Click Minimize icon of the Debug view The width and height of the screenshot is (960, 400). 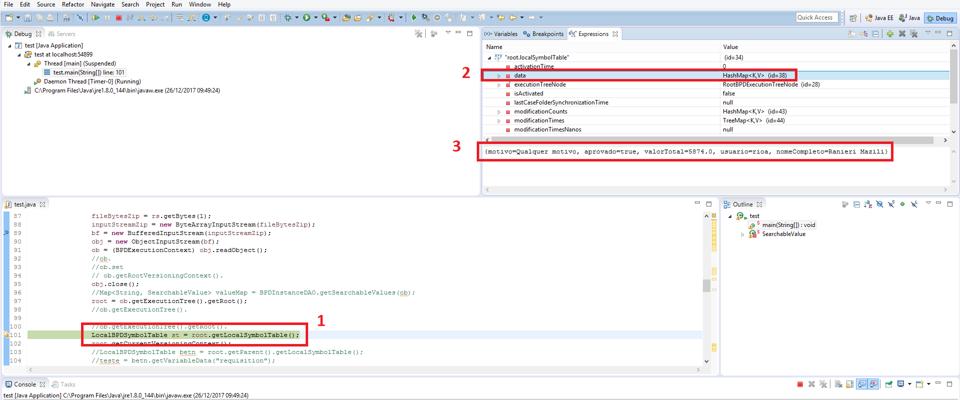click(458, 33)
